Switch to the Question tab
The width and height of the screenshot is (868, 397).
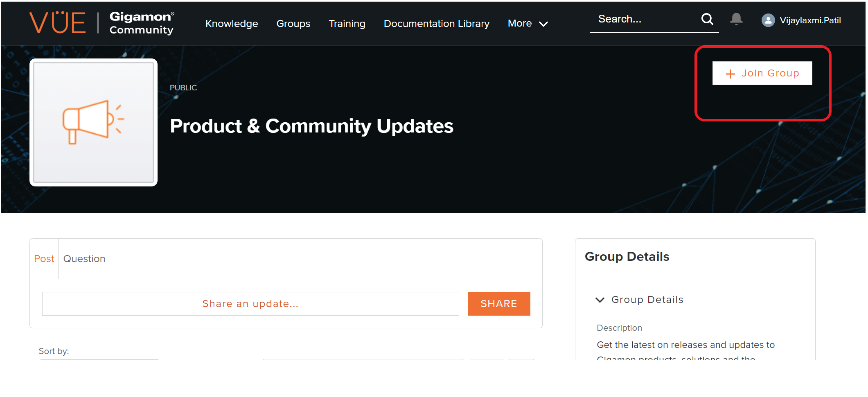[84, 259]
